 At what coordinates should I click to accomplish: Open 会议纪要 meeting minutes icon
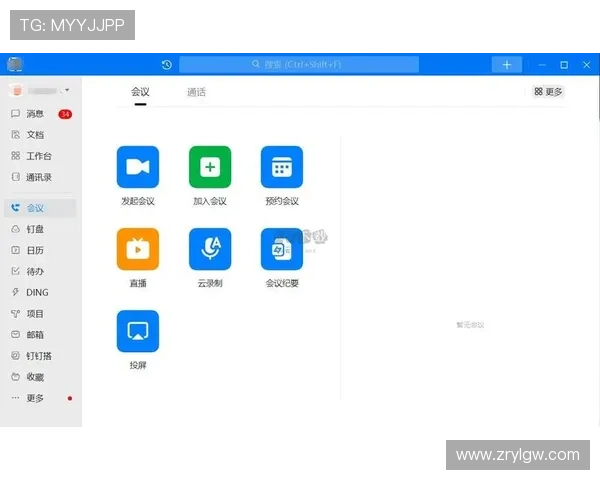tap(282, 249)
